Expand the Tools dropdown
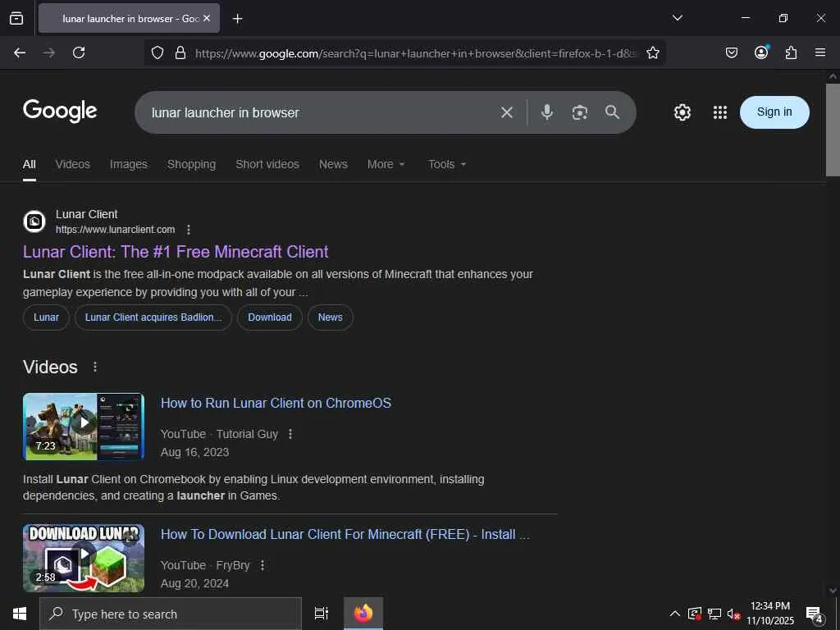The width and height of the screenshot is (840, 630). click(x=447, y=164)
